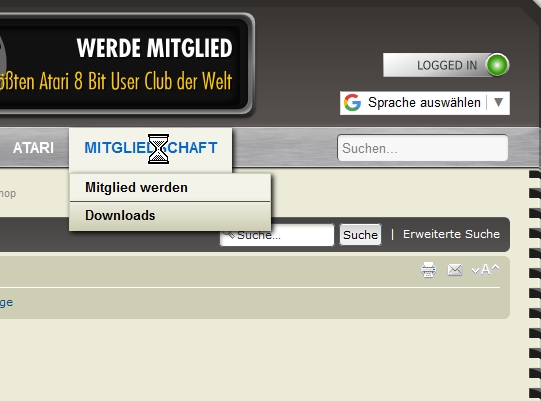The width and height of the screenshot is (541, 401).
Task: Click the printer icon
Action: 428,270
